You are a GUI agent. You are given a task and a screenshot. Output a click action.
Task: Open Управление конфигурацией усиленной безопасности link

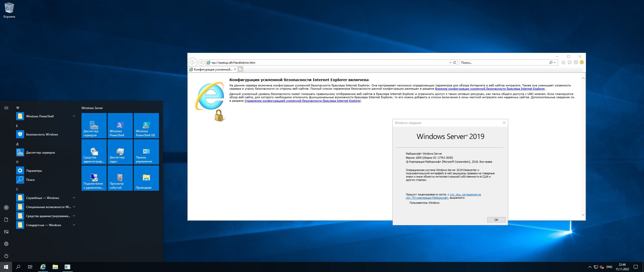coord(302,101)
